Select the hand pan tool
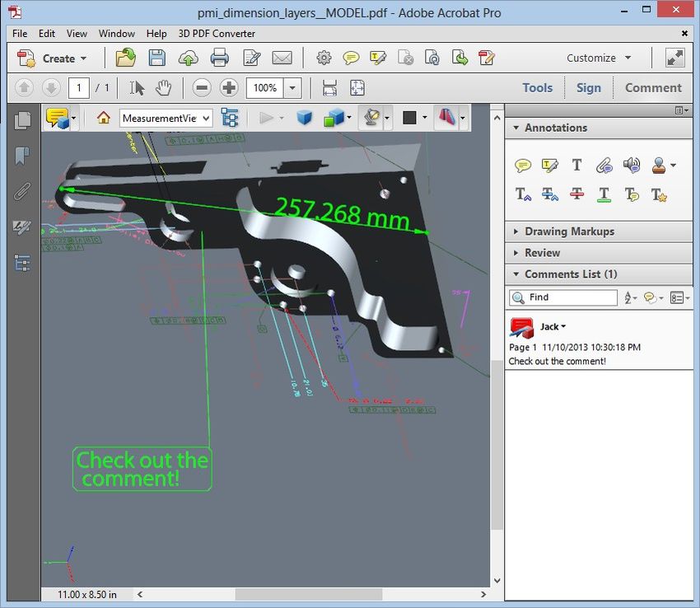The image size is (700, 608). (163, 87)
